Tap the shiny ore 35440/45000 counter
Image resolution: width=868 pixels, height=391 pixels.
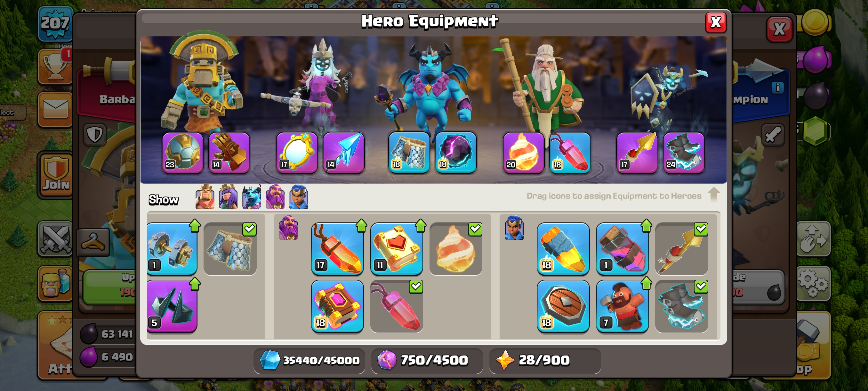[x=309, y=360]
